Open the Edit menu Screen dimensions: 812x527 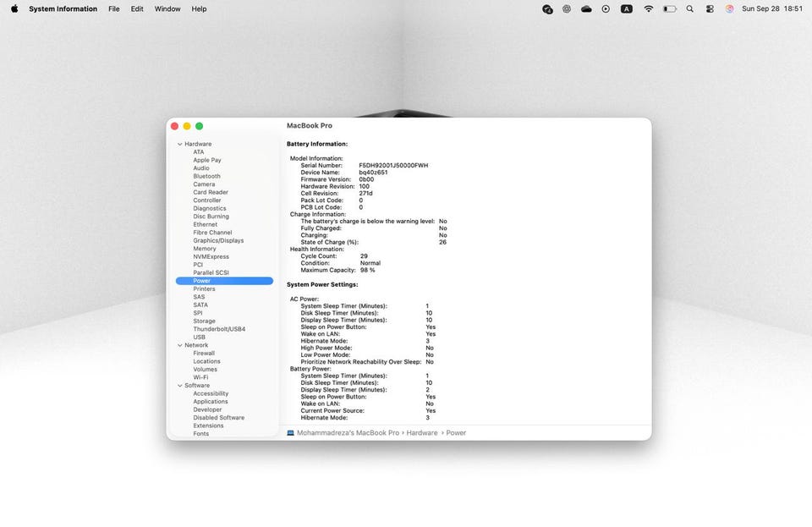137,8
